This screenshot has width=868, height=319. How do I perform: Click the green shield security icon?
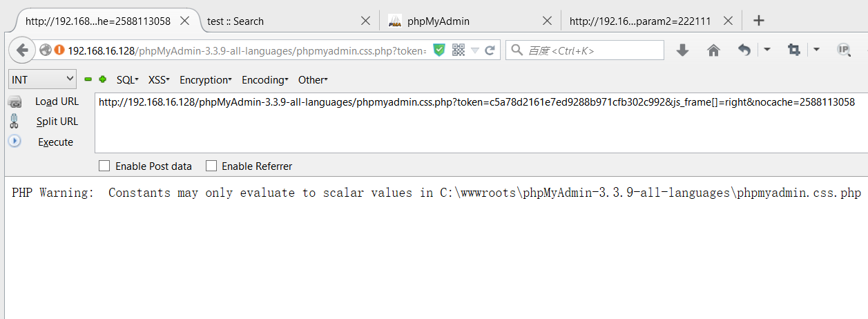[439, 50]
